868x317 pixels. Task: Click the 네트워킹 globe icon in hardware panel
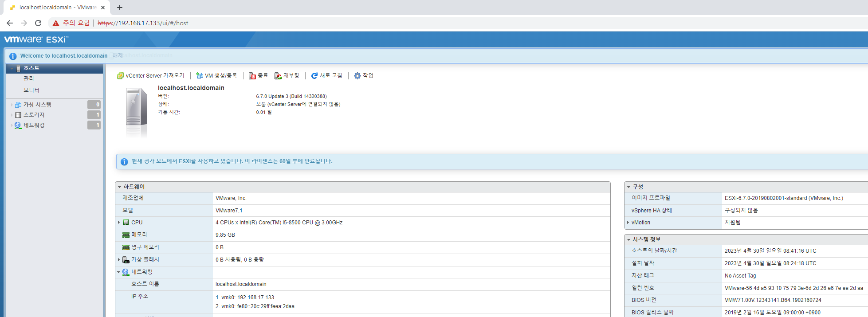pos(126,272)
